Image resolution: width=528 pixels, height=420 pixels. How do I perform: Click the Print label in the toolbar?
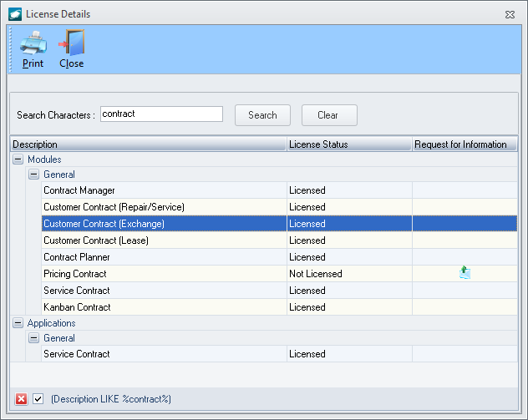[33, 63]
